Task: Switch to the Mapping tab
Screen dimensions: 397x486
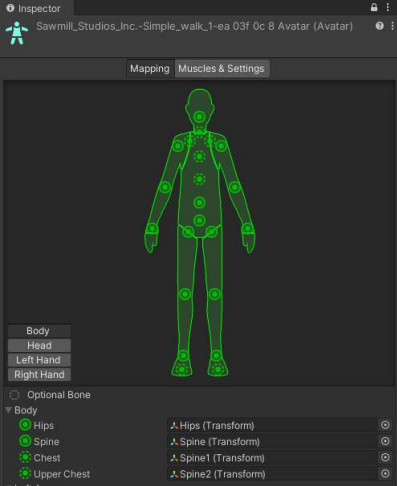Action: pyautogui.click(x=150, y=69)
